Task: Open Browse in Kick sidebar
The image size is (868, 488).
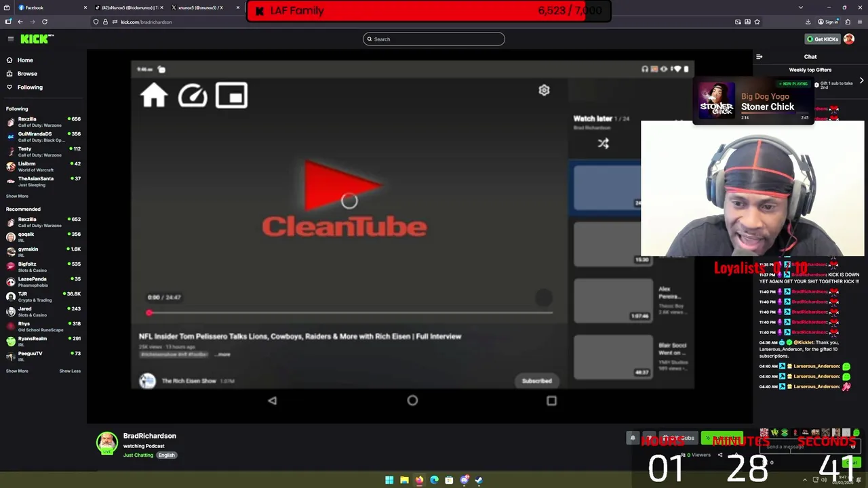Action: 27,74
